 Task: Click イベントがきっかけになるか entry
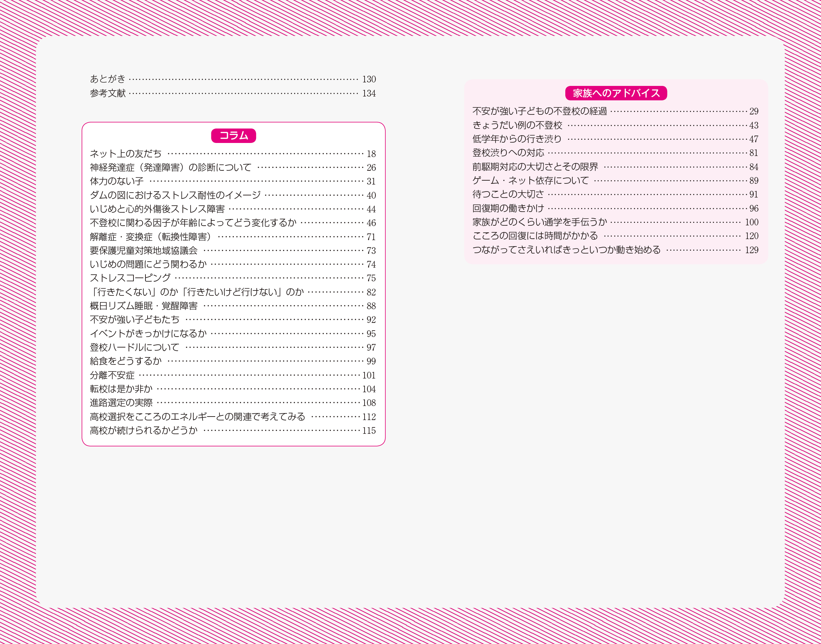[233, 334]
